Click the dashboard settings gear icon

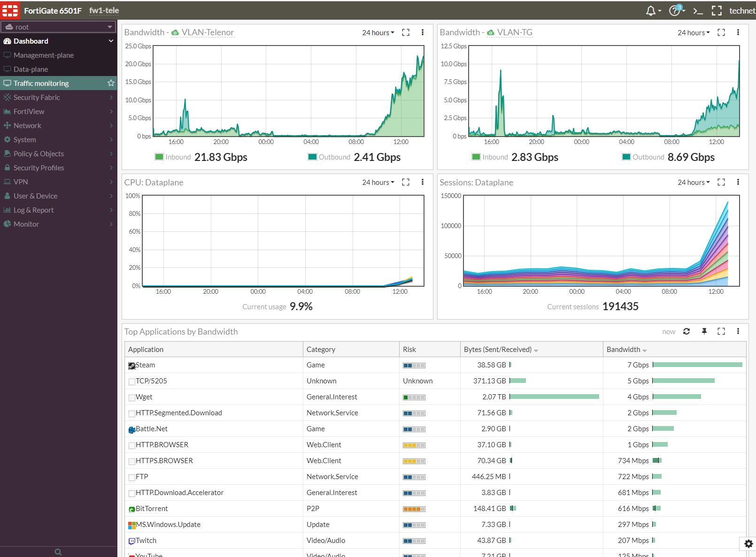748,543
